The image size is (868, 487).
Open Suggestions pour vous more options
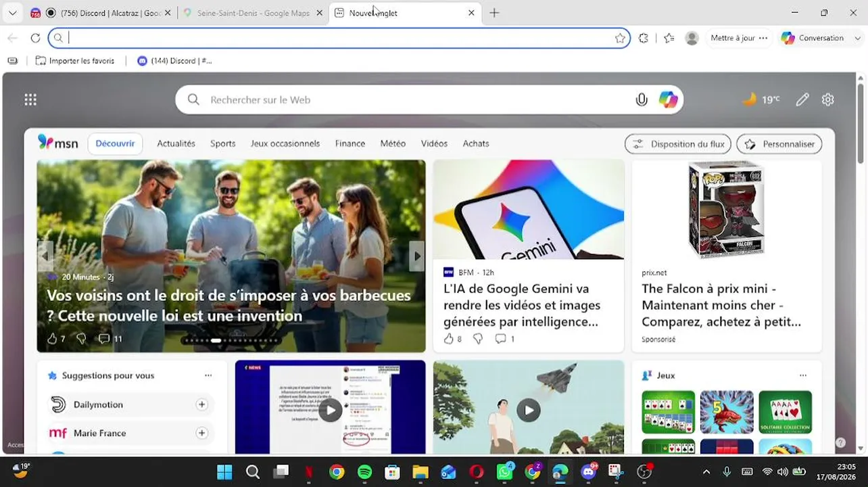click(208, 375)
